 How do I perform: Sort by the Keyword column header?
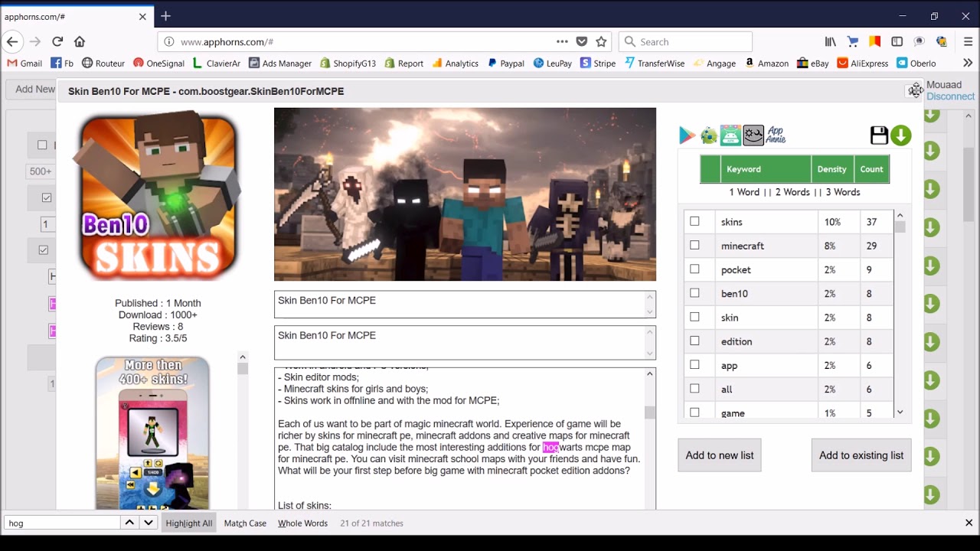pos(766,169)
